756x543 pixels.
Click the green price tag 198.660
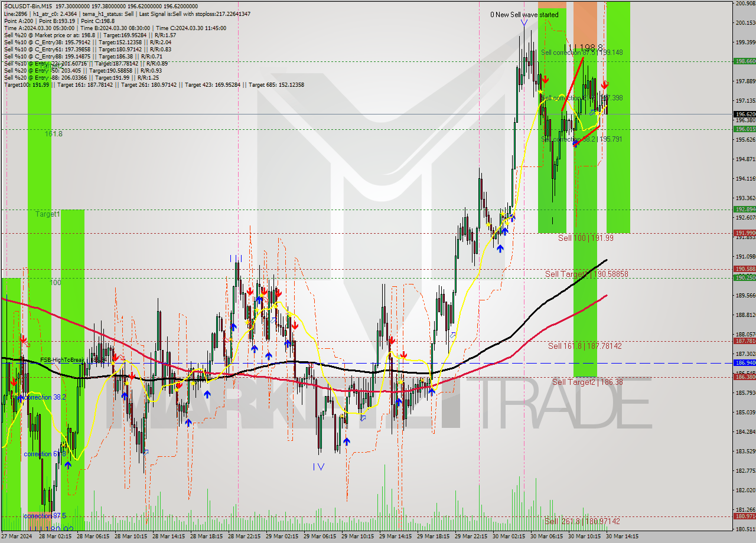[x=744, y=61]
